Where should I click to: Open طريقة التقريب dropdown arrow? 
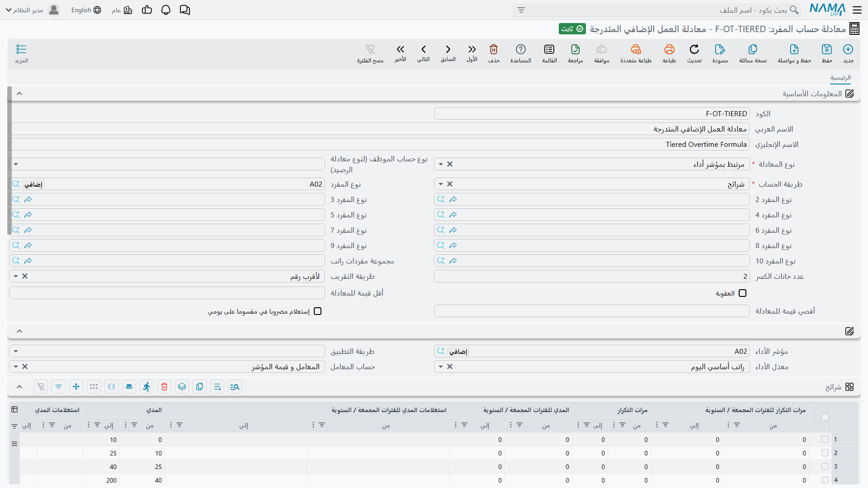point(16,276)
